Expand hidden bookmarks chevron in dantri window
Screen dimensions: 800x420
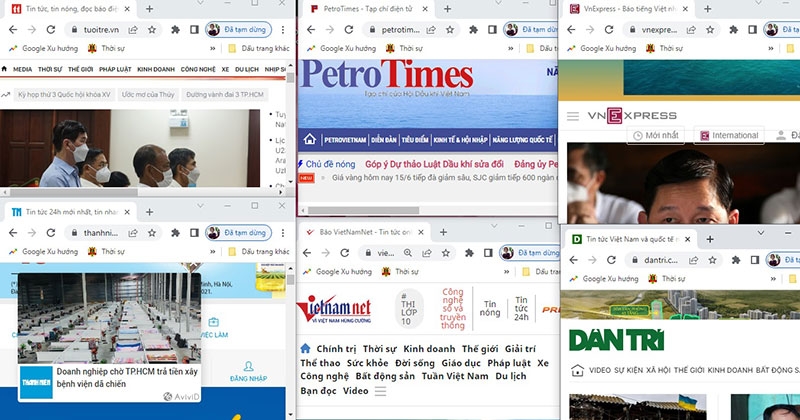coord(773,279)
